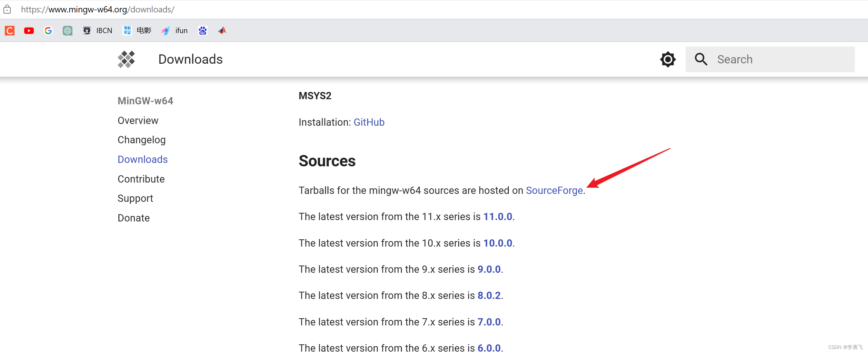Open the 8.0.2 version link

point(489,295)
